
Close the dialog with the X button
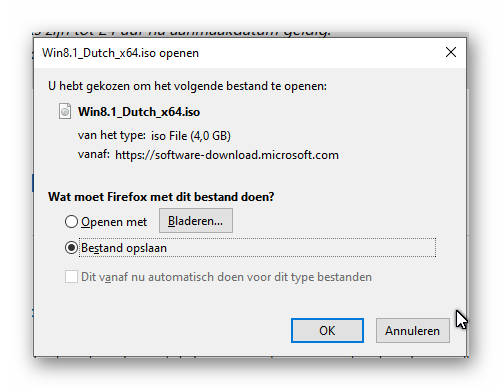pos(451,52)
